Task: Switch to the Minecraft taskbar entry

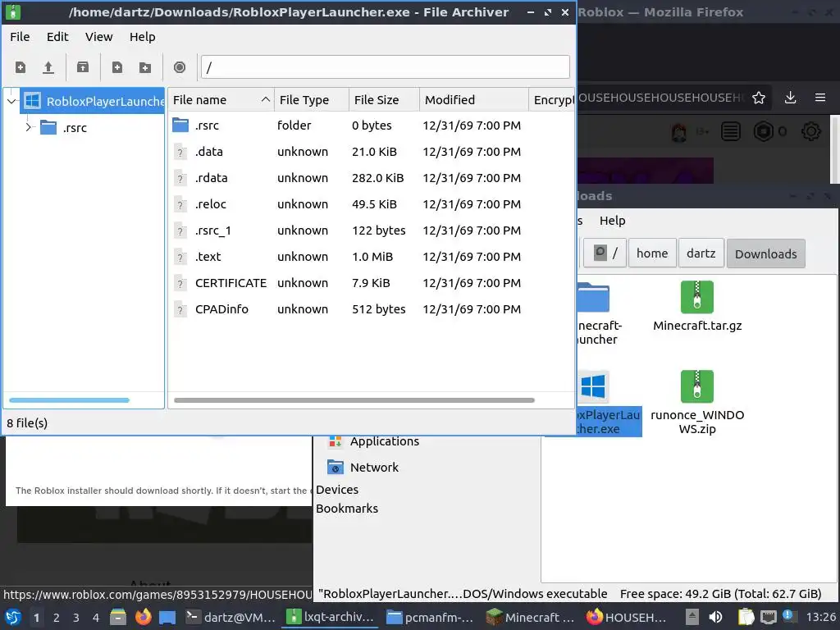Action: [530, 618]
